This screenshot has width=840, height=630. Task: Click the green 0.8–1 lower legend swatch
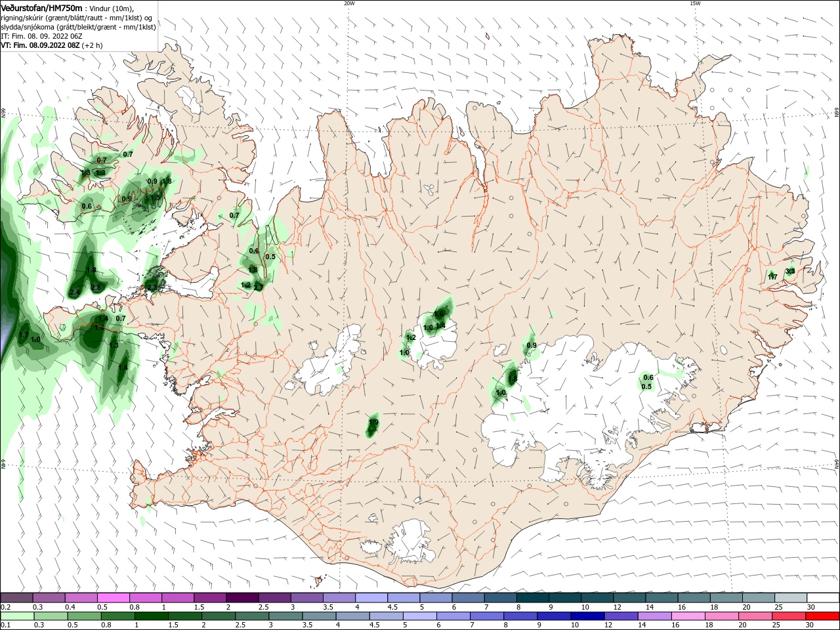coord(118,616)
